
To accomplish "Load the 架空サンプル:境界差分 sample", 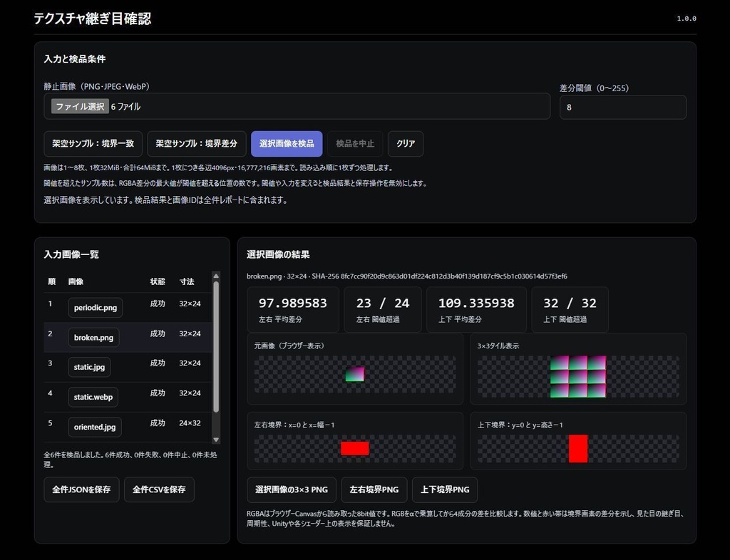I will pyautogui.click(x=197, y=144).
